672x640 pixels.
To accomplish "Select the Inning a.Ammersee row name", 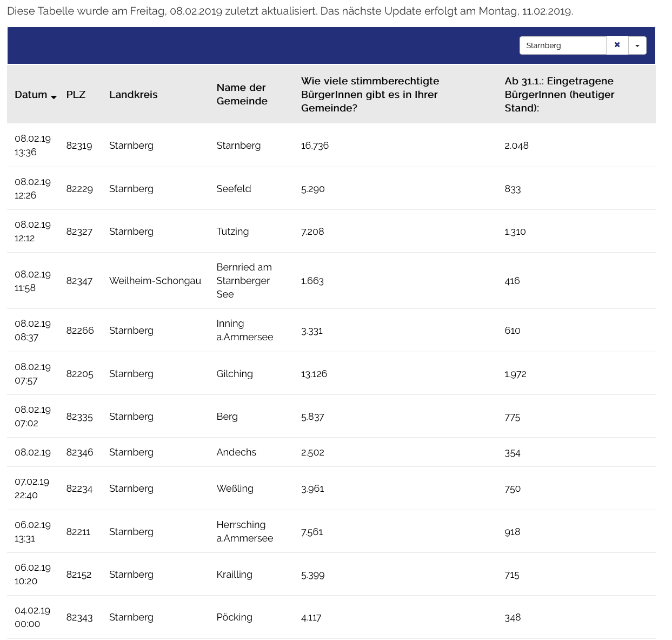I will (244, 331).
